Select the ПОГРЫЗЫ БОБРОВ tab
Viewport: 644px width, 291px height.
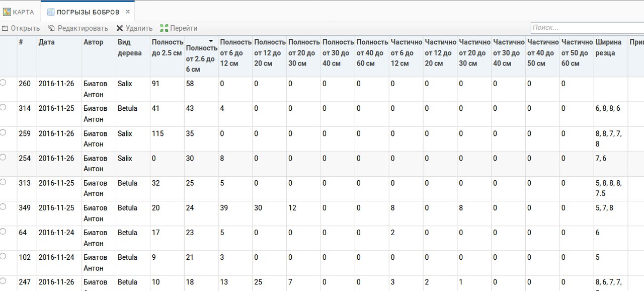coord(88,12)
